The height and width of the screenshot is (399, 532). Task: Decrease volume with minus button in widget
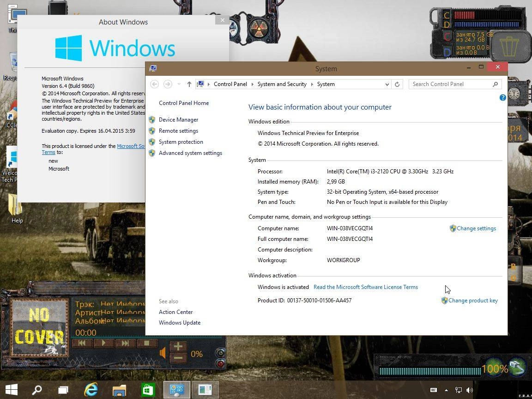[x=178, y=357]
